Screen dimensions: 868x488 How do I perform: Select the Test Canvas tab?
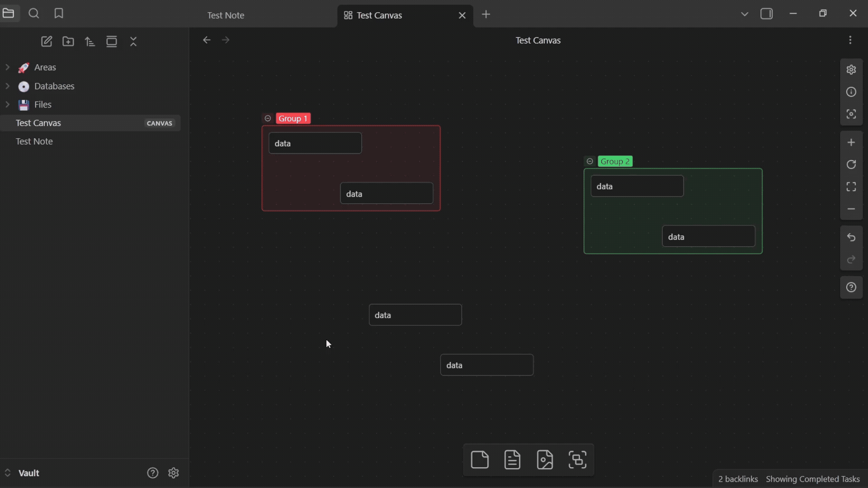point(380,15)
